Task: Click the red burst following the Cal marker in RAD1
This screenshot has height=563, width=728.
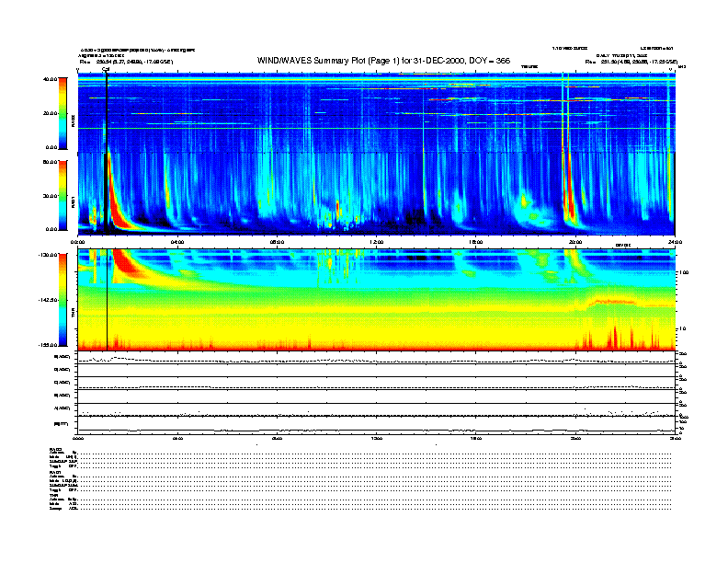Action: coord(115,204)
